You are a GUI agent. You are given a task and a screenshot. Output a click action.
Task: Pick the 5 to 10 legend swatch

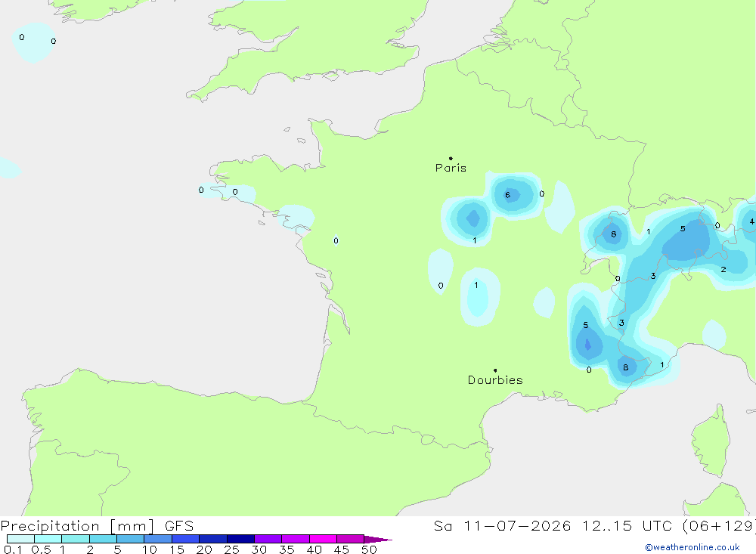pos(131,539)
